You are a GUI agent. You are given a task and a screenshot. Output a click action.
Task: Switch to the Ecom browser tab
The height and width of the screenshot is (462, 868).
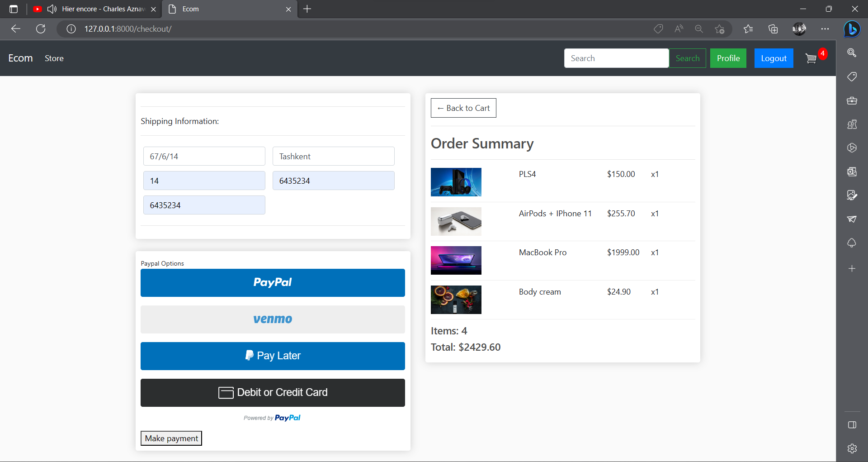point(217,9)
